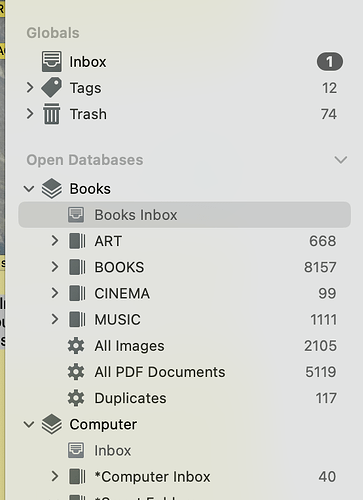
Task: Open the BOOKS group
Action: tap(119, 267)
